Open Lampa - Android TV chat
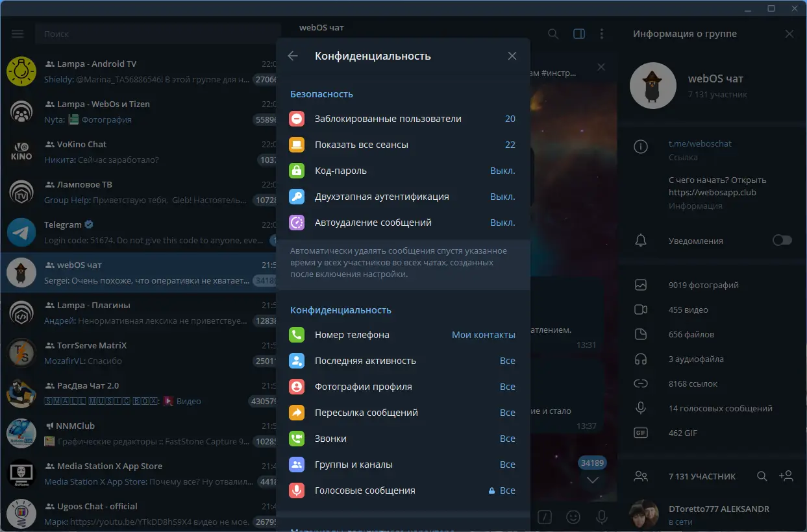 tap(139, 71)
